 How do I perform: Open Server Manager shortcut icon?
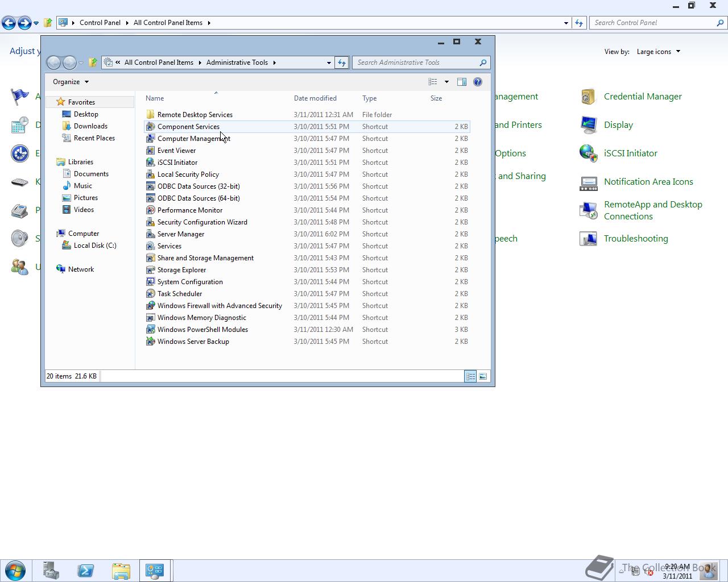pyautogui.click(x=150, y=234)
